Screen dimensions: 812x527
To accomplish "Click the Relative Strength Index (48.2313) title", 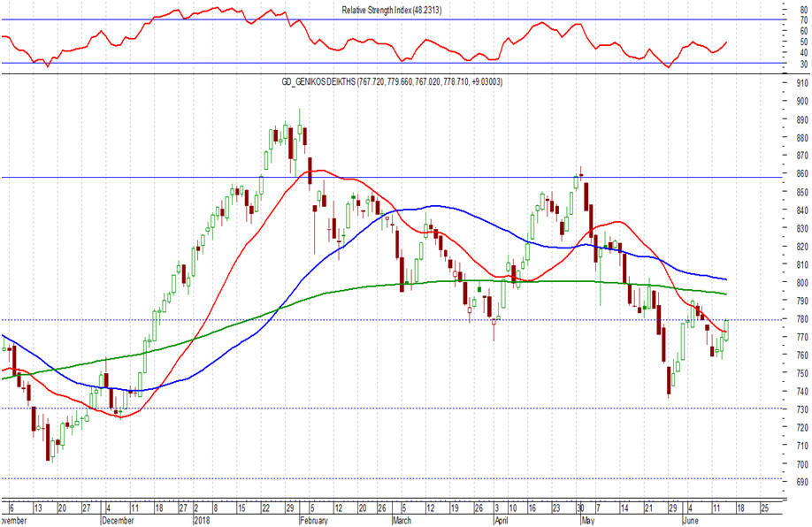I will point(392,10).
